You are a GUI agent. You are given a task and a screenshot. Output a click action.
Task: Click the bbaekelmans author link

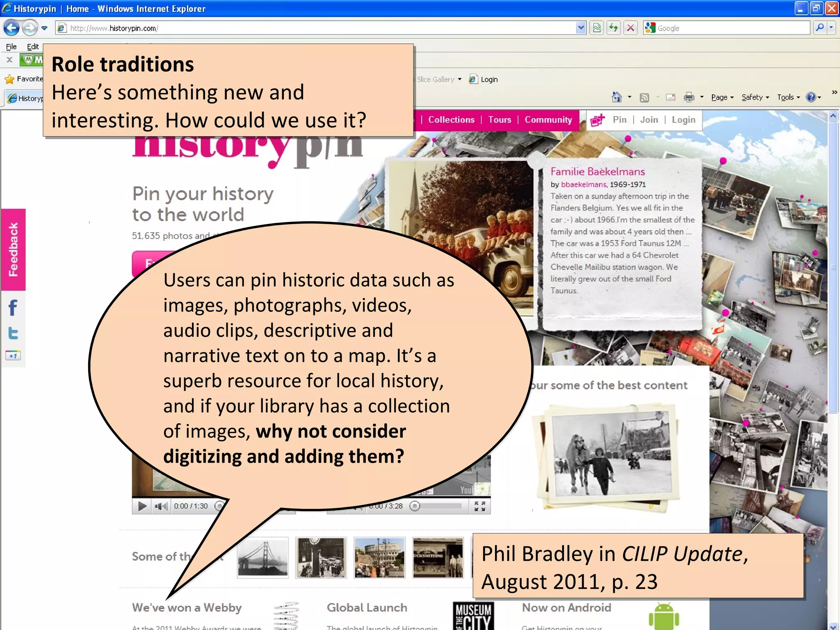coord(583,185)
